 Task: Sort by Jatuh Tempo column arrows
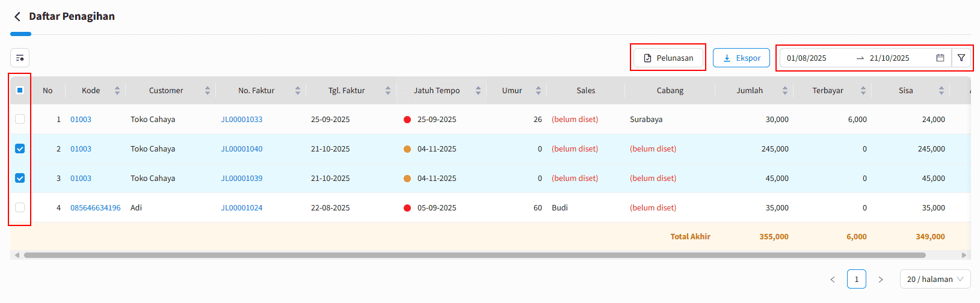[478, 91]
